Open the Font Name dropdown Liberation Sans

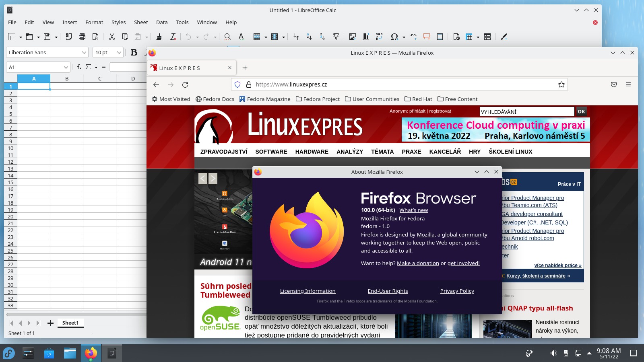point(84,52)
